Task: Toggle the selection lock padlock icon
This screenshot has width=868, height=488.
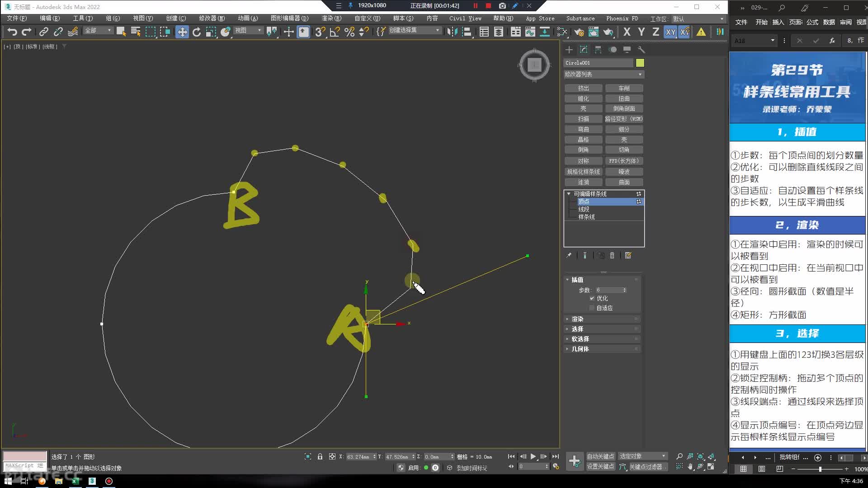Action: click(320, 457)
